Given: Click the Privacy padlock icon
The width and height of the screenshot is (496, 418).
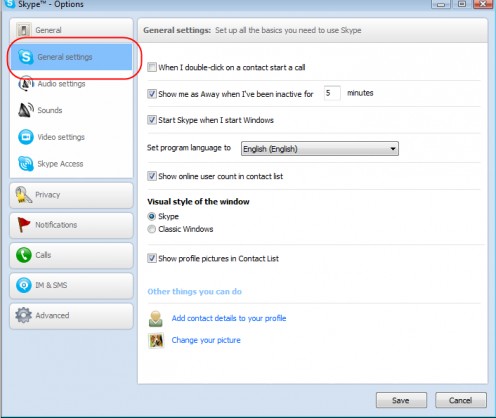Looking at the screenshot, I should click(23, 195).
